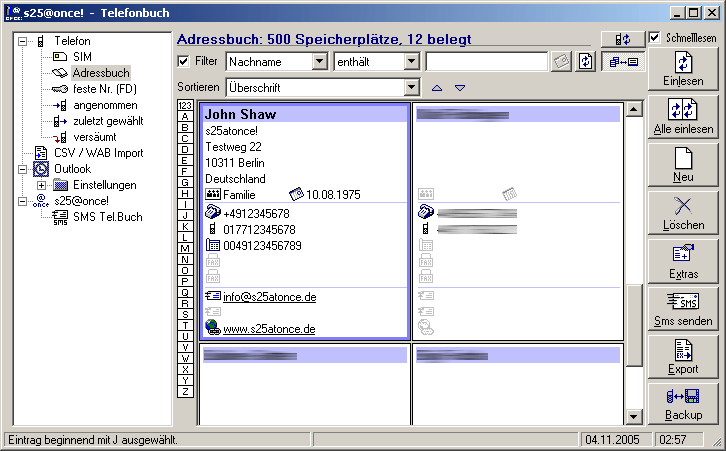Jump to 123 index tab
The width and height of the screenshot is (726, 451).
(185, 105)
